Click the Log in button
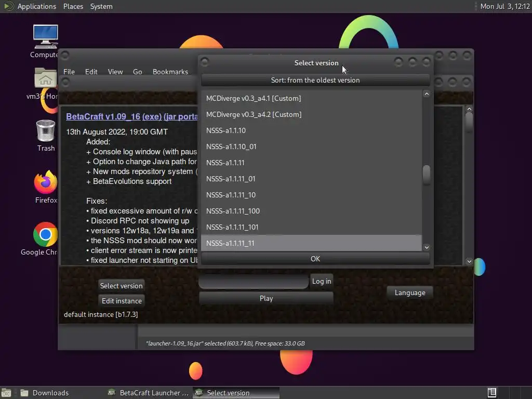This screenshot has height=399, width=532. click(x=321, y=281)
